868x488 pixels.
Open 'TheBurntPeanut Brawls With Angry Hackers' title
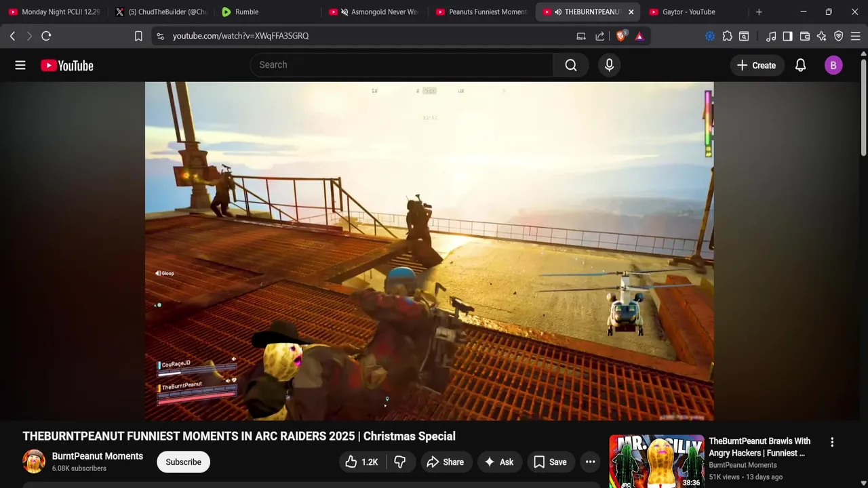(x=759, y=447)
